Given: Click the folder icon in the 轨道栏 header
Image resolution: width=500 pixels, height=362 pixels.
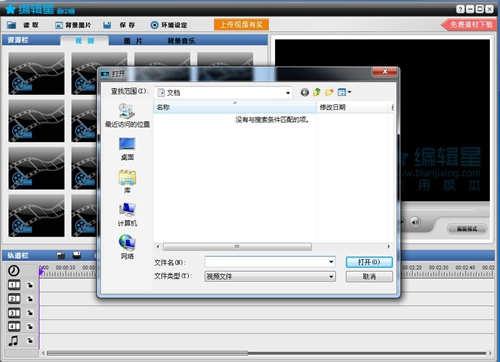Looking at the screenshot, I should coord(61,256).
